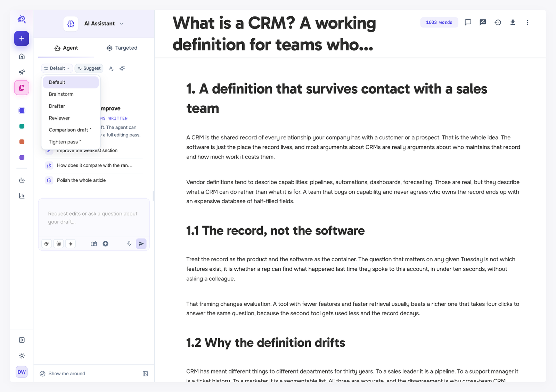
Task: Click the sparkles icon beside Suggest
Action: click(122, 68)
